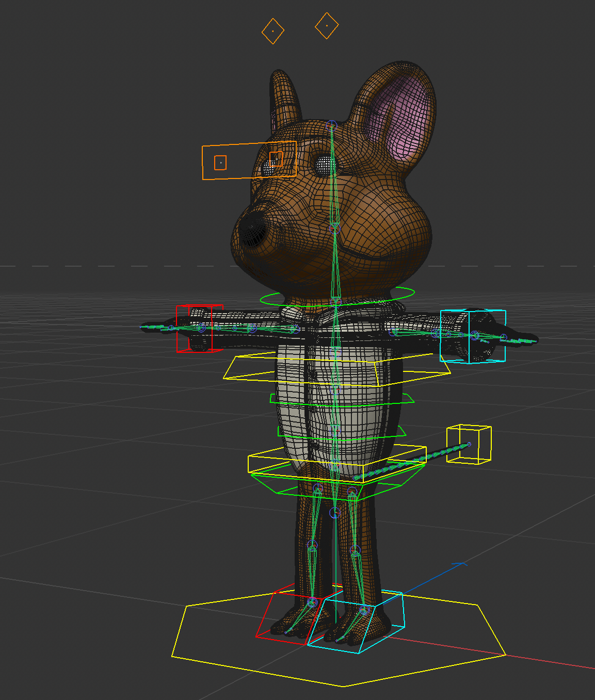The height and width of the screenshot is (700, 595).
Task: Select the root joint between the thighs
Action: point(335,513)
